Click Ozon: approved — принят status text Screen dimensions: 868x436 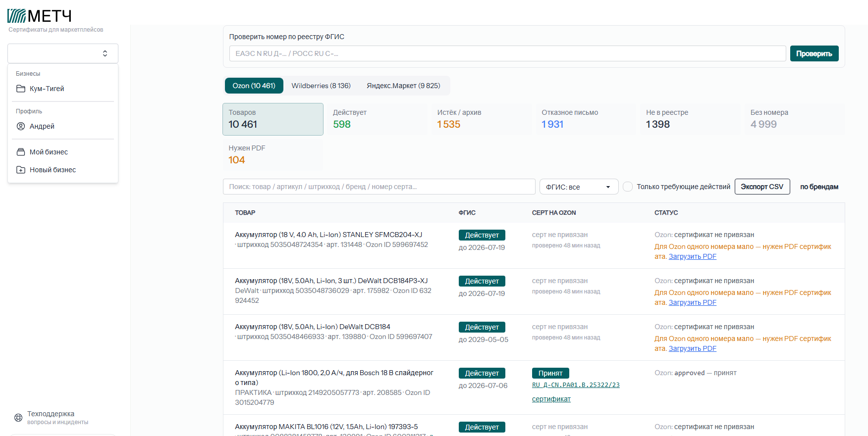click(696, 373)
